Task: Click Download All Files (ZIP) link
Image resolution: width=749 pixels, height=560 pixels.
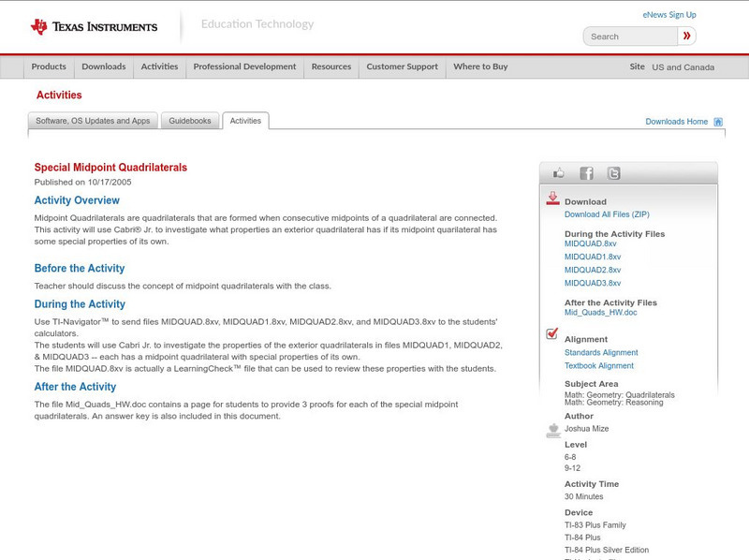Action: point(607,214)
